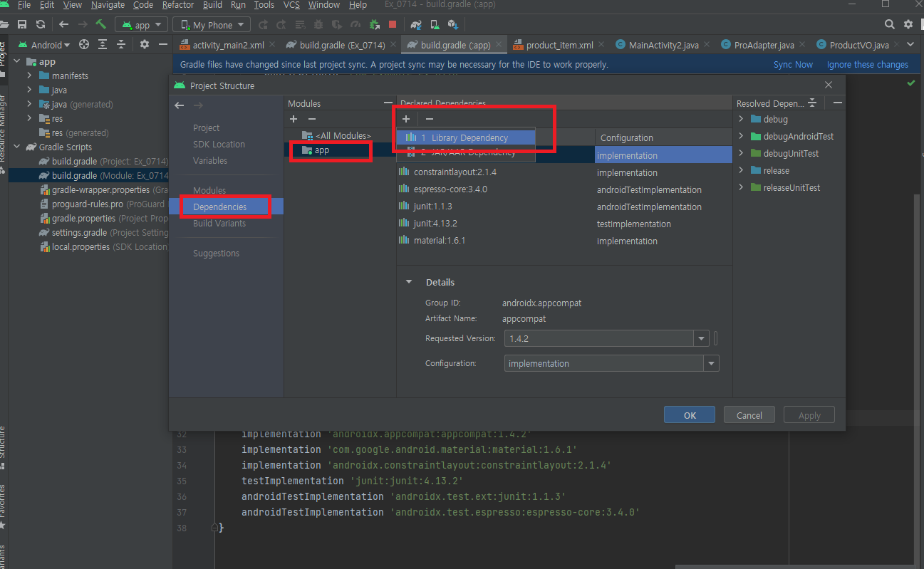Viewport: 924px width, 569px height.
Task: Click the minus icon under Declared Dependencies
Action: coord(429,120)
